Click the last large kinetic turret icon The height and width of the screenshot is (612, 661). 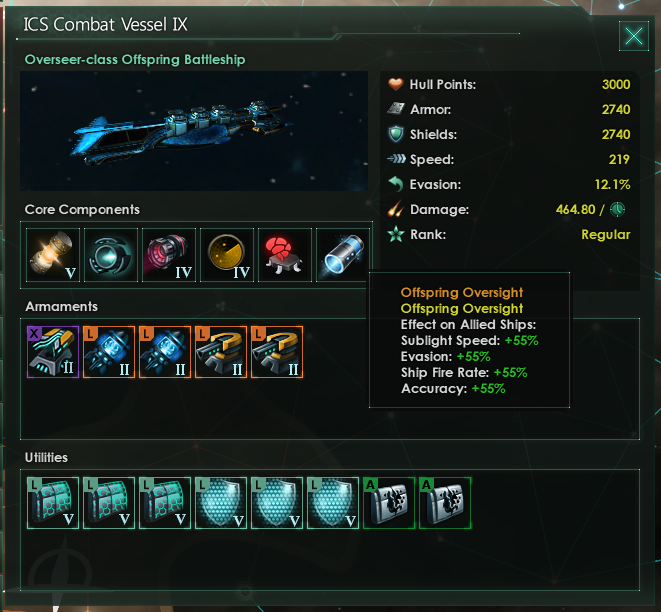tap(277, 352)
